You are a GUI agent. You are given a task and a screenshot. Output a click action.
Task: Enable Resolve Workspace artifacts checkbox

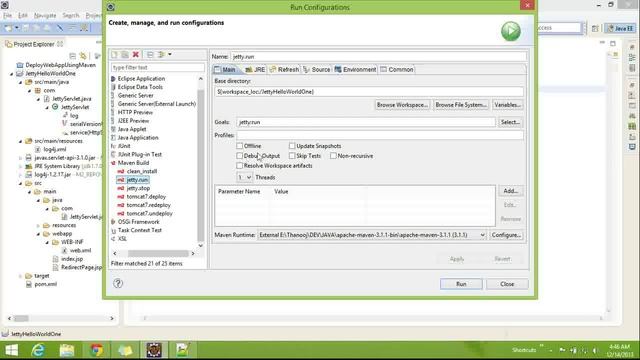240,165
